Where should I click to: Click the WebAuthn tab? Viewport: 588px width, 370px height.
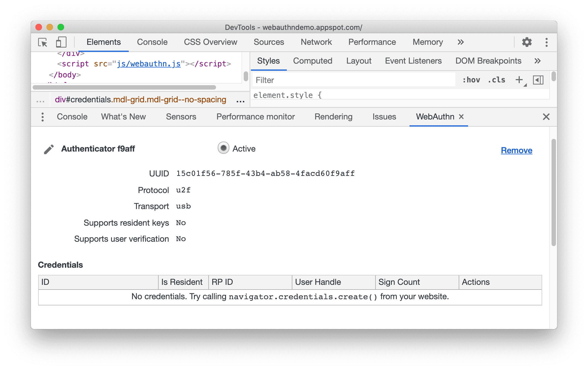435,116
